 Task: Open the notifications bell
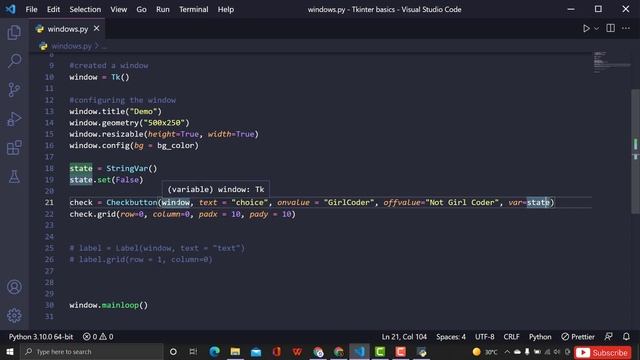(626, 337)
